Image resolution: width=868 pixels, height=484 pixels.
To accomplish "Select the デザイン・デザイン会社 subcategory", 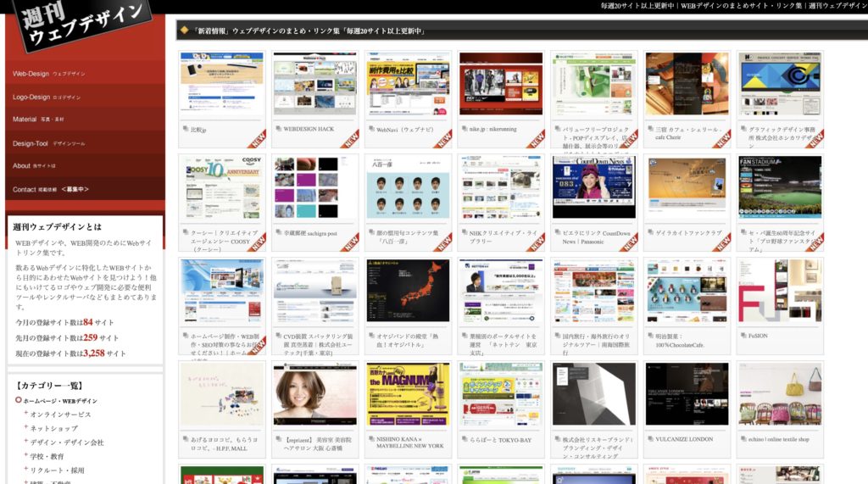I will (x=67, y=442).
